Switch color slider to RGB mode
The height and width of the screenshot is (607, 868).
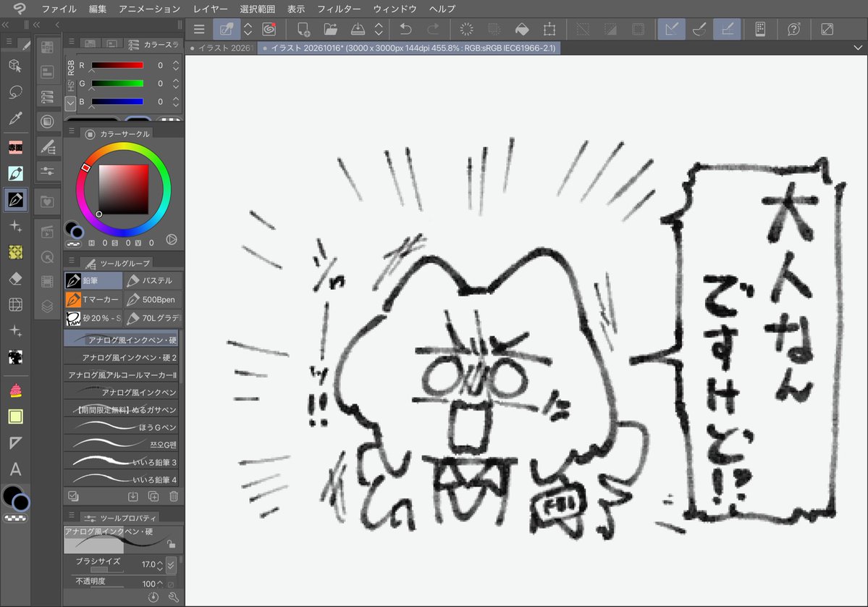[x=70, y=67]
